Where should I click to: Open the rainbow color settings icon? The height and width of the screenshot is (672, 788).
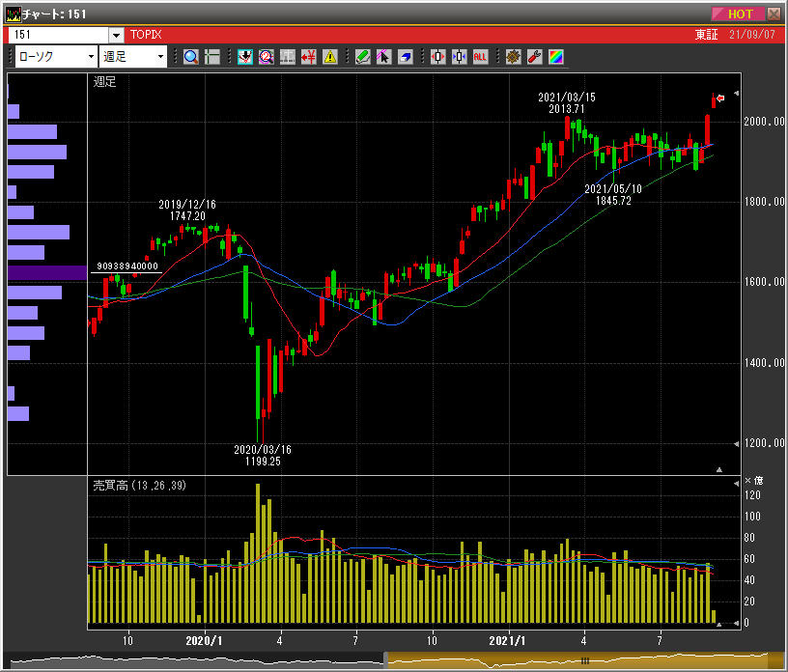pos(555,57)
